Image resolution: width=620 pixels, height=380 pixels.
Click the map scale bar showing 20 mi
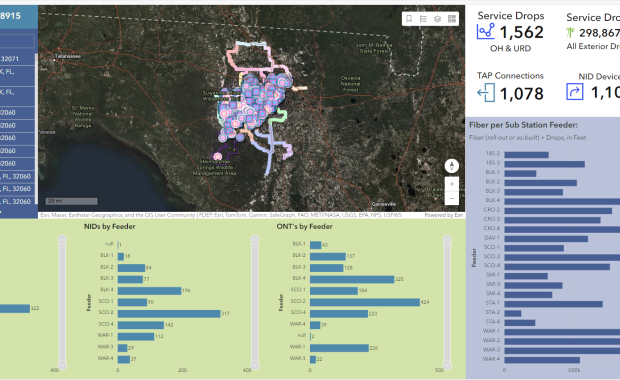(x=72, y=201)
